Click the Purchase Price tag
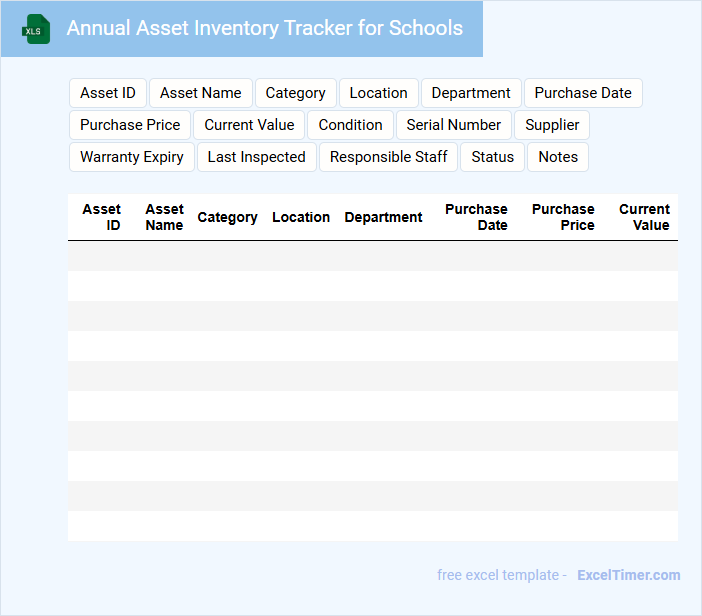This screenshot has height=616, width=702. click(x=130, y=125)
